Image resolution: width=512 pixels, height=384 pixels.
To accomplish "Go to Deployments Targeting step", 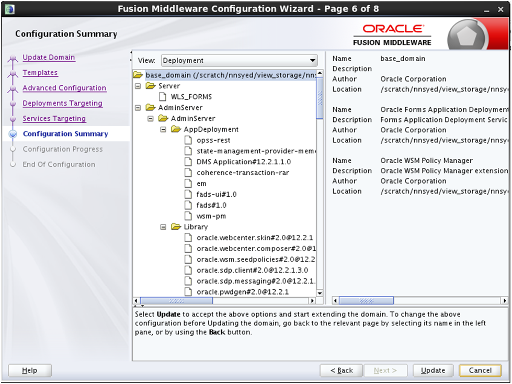I will [x=62, y=103].
